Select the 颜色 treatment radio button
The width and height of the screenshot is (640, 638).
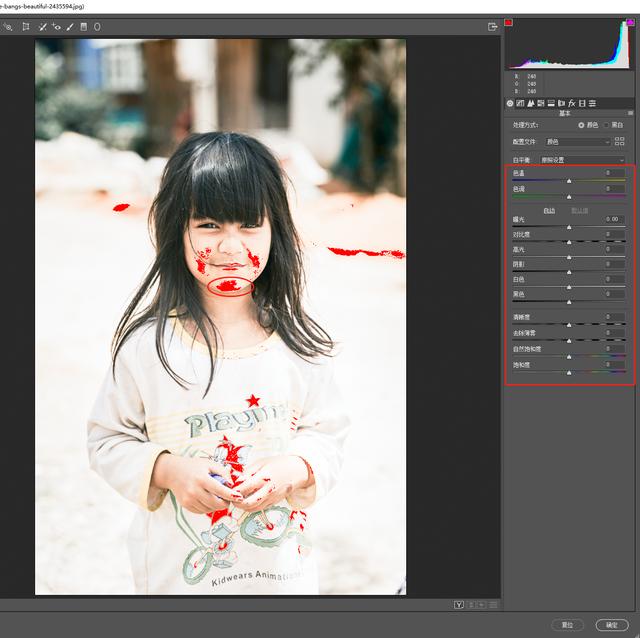click(x=581, y=125)
